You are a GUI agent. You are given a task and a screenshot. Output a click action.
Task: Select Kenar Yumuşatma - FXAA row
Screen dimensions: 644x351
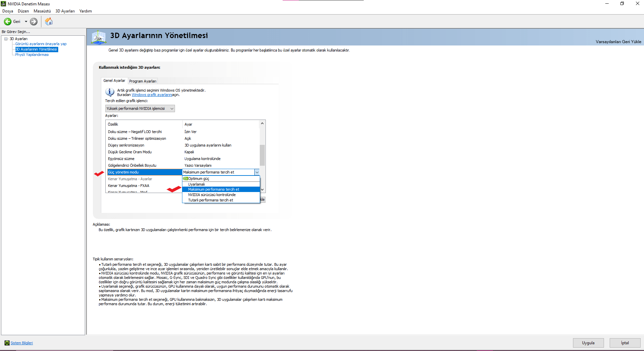click(145, 186)
